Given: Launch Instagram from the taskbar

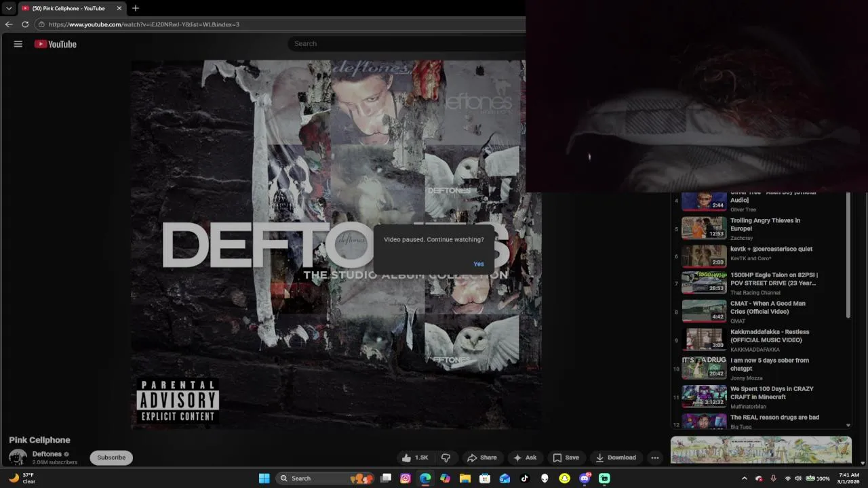Looking at the screenshot, I should (406, 479).
